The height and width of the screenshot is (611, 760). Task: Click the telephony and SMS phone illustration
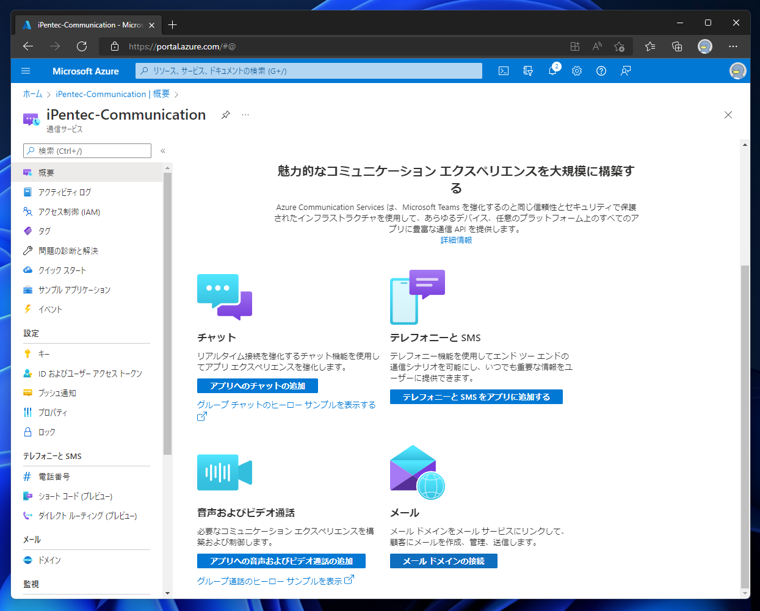coord(417,297)
